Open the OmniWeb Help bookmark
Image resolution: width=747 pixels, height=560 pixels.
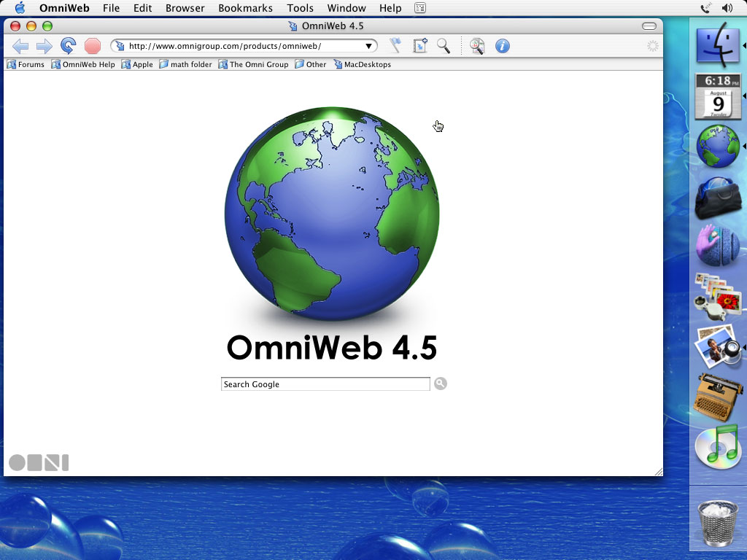[83, 64]
